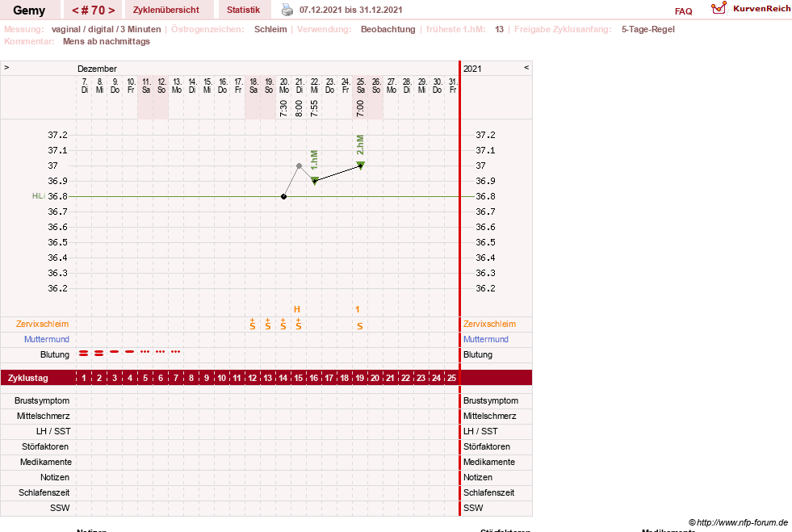Open the KurvenReich logo link
792x532 pixels.
[x=751, y=9]
